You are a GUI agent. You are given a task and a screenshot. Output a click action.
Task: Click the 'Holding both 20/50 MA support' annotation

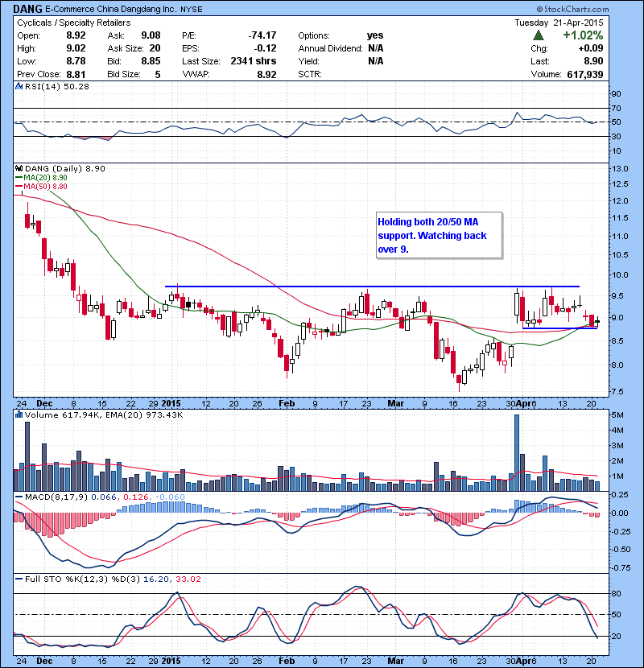439,235
